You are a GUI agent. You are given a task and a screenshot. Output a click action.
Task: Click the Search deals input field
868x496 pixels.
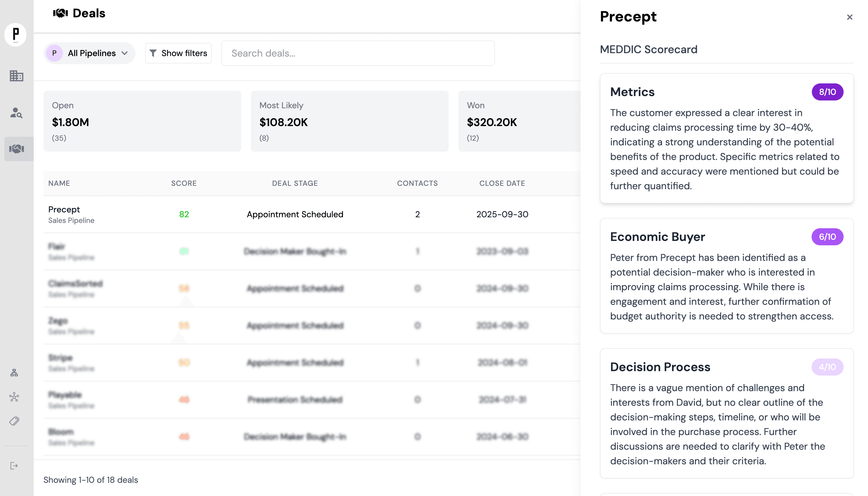(358, 53)
